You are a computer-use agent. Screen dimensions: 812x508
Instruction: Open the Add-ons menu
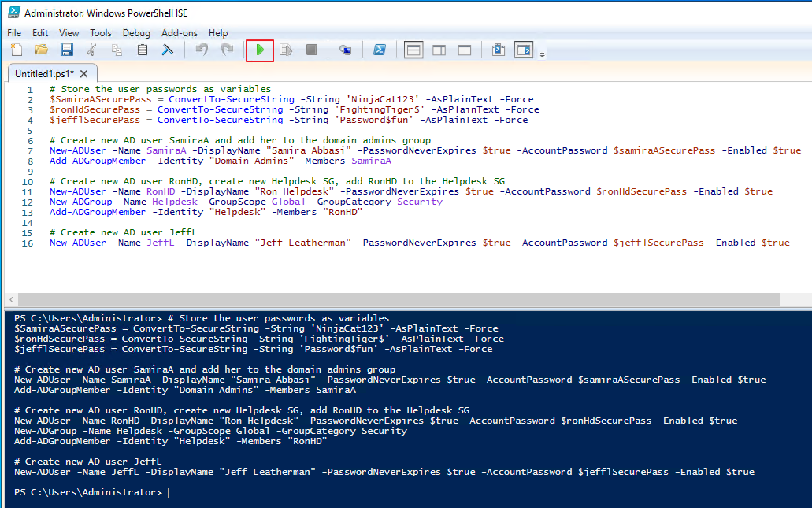pyautogui.click(x=180, y=33)
